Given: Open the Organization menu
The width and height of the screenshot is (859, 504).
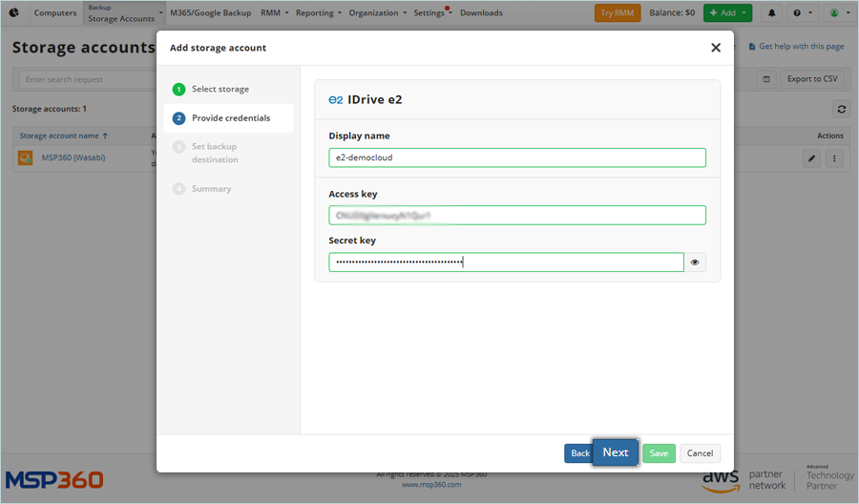Looking at the screenshot, I should tap(377, 13).
